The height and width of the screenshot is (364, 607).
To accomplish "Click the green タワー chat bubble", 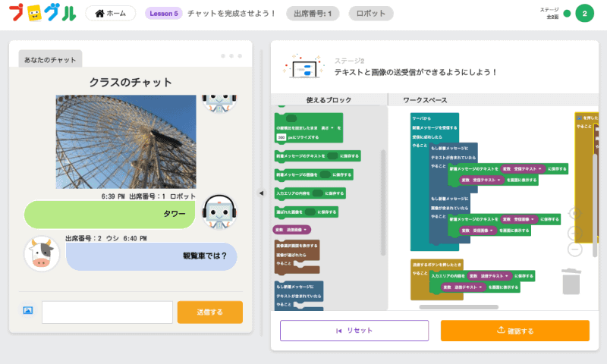I will (109, 215).
